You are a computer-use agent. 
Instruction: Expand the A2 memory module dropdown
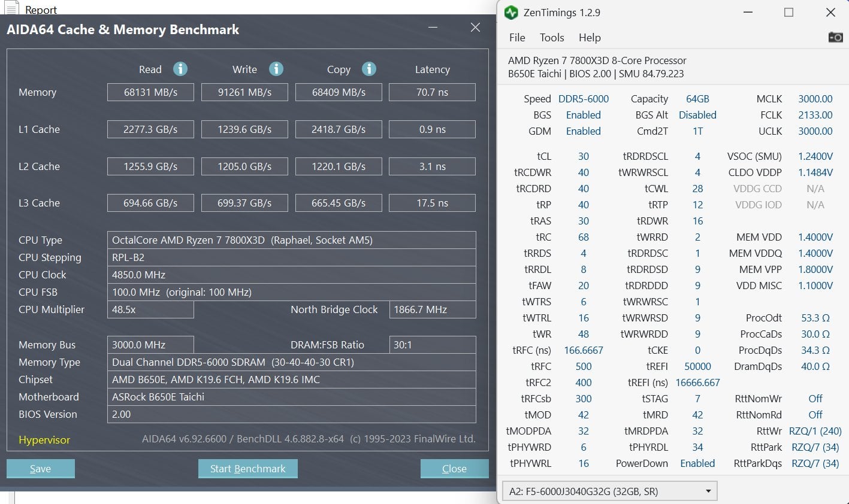point(609,491)
